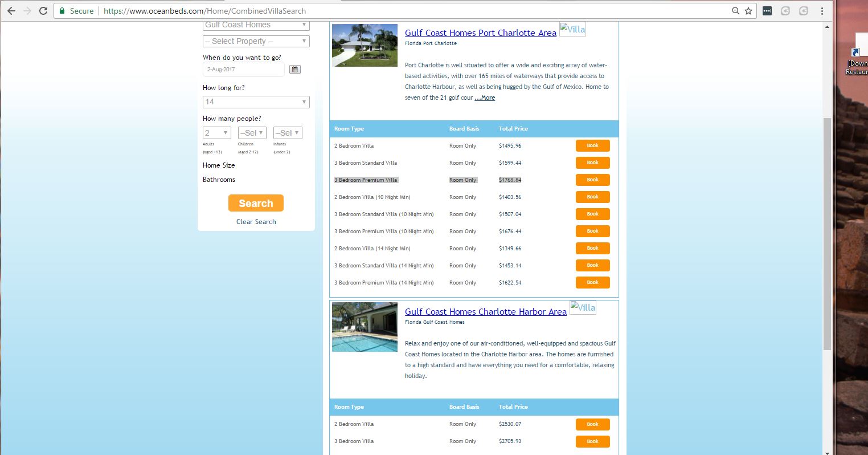868x455 pixels.
Task: Click the vertical page scrollbar thumb
Action: 828,234
